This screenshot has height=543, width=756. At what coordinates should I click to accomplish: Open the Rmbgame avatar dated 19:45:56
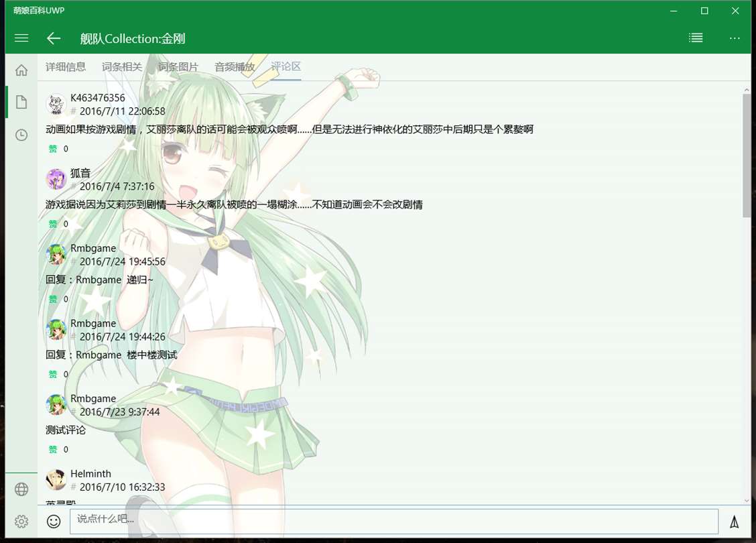point(56,255)
